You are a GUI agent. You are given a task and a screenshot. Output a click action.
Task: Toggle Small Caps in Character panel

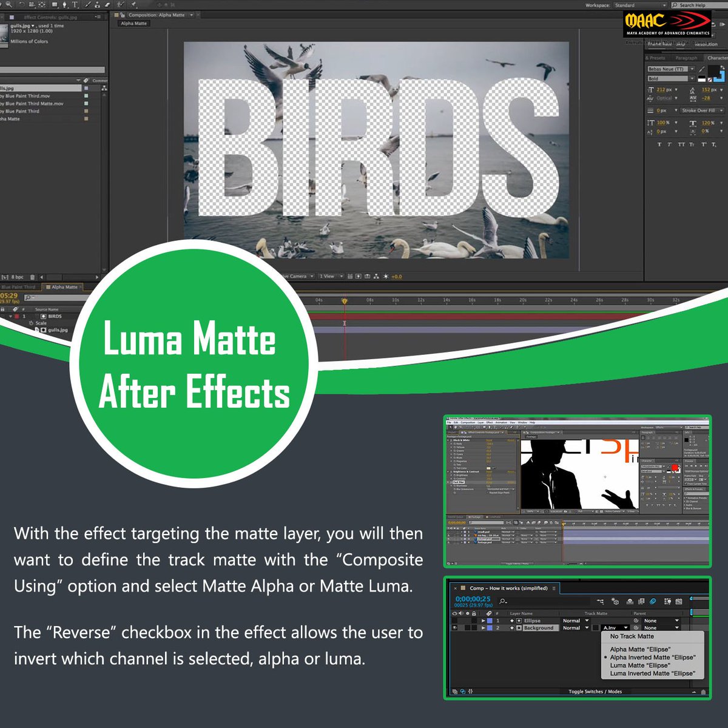point(692,144)
